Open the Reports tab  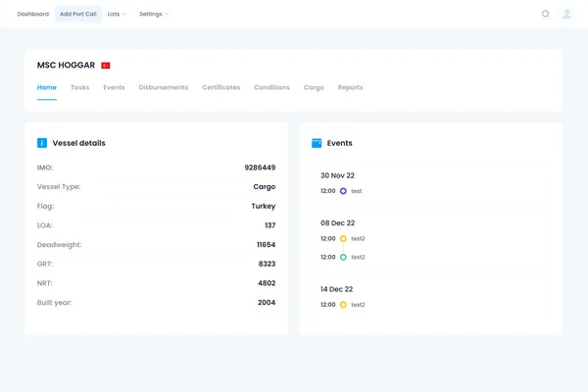click(x=351, y=87)
